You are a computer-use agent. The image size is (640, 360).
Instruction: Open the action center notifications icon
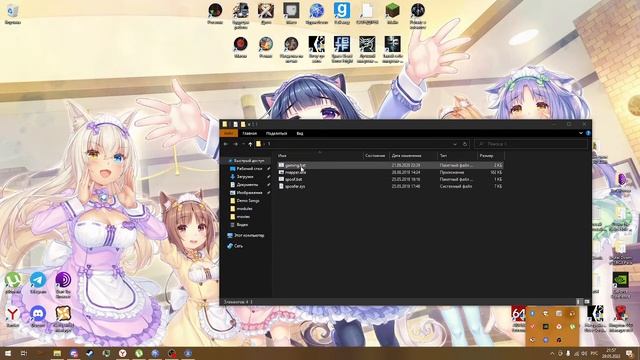pyautogui.click(x=630, y=353)
